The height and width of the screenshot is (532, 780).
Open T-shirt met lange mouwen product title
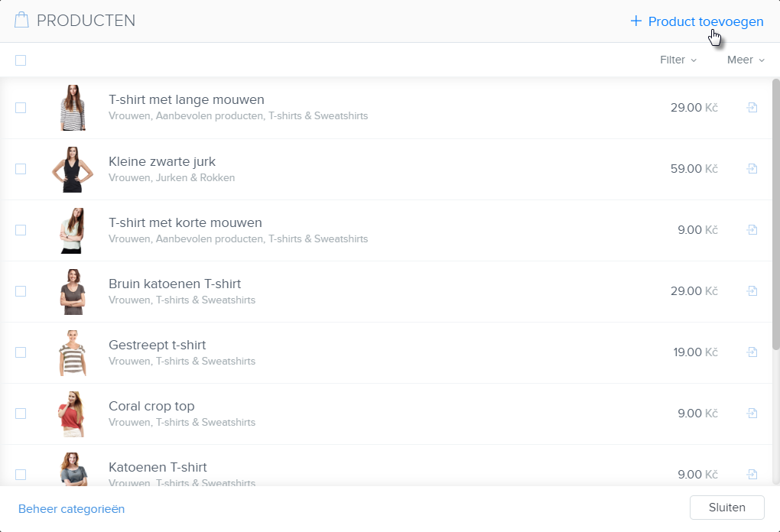187,99
